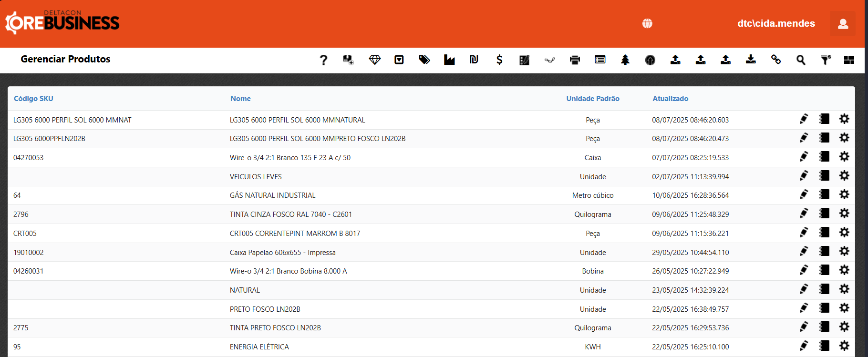Viewport: 868px width, 357px height.
Task: Open the price tags icon
Action: click(x=424, y=60)
